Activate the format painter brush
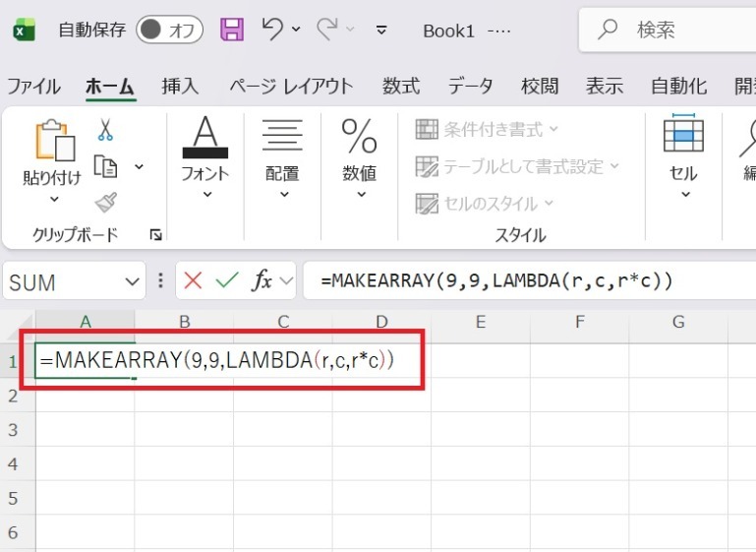This screenshot has height=552, width=756. pyautogui.click(x=105, y=203)
